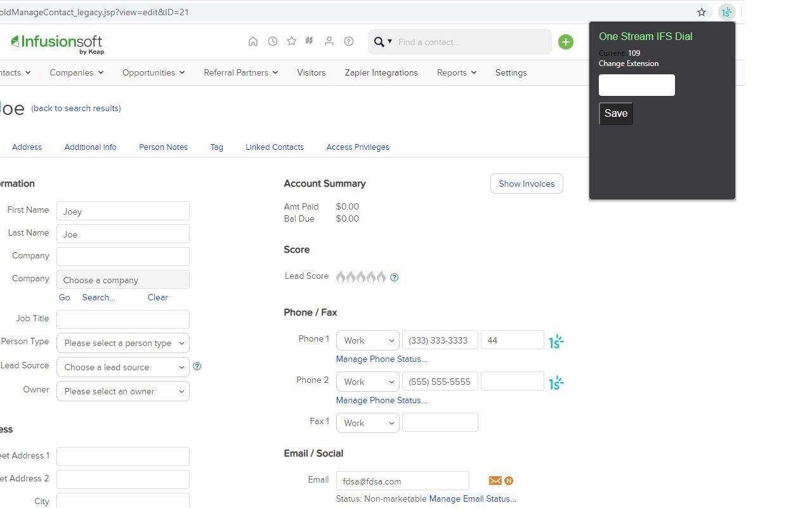Viewport: 812px width, 508px height.
Task: Click the Lead Score help icon
Action: coord(395,277)
